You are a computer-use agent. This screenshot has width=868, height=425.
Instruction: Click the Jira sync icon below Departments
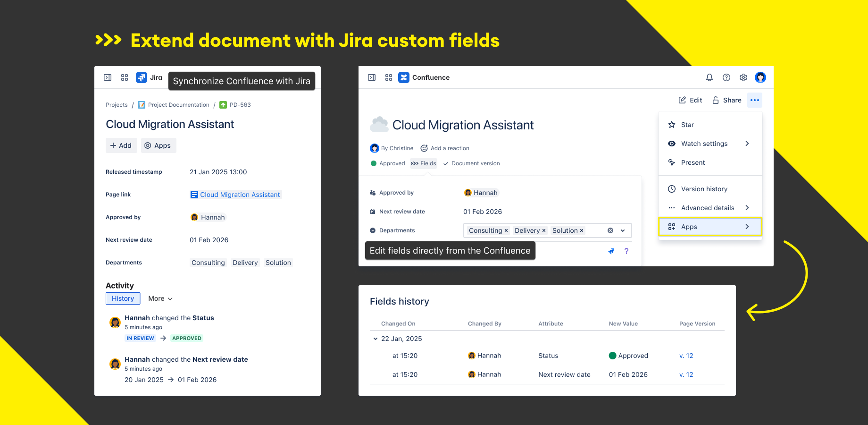tap(611, 251)
